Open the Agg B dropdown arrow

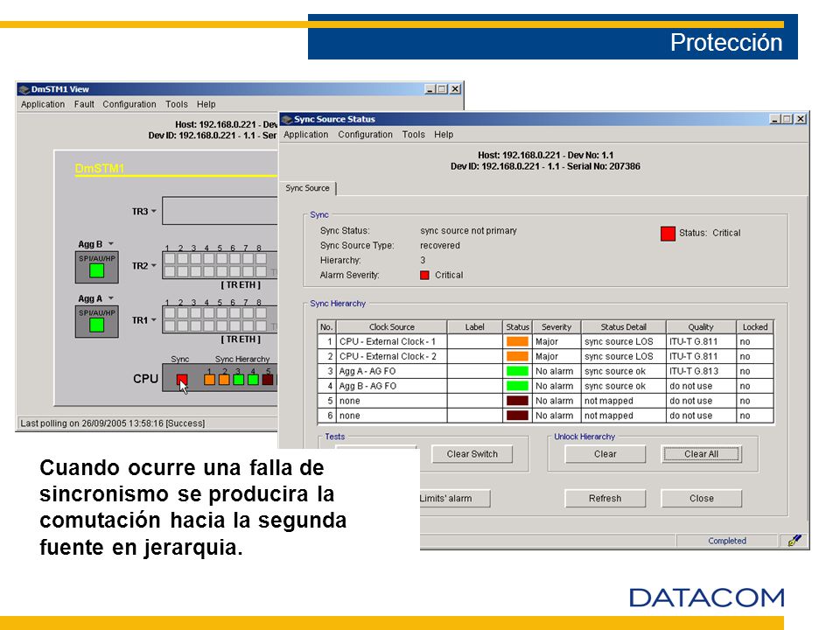[111, 244]
